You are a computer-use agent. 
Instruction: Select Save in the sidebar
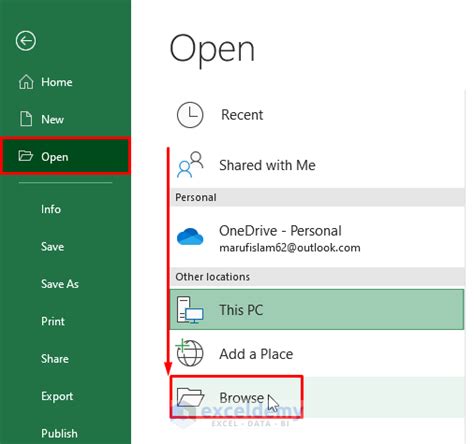click(x=53, y=247)
